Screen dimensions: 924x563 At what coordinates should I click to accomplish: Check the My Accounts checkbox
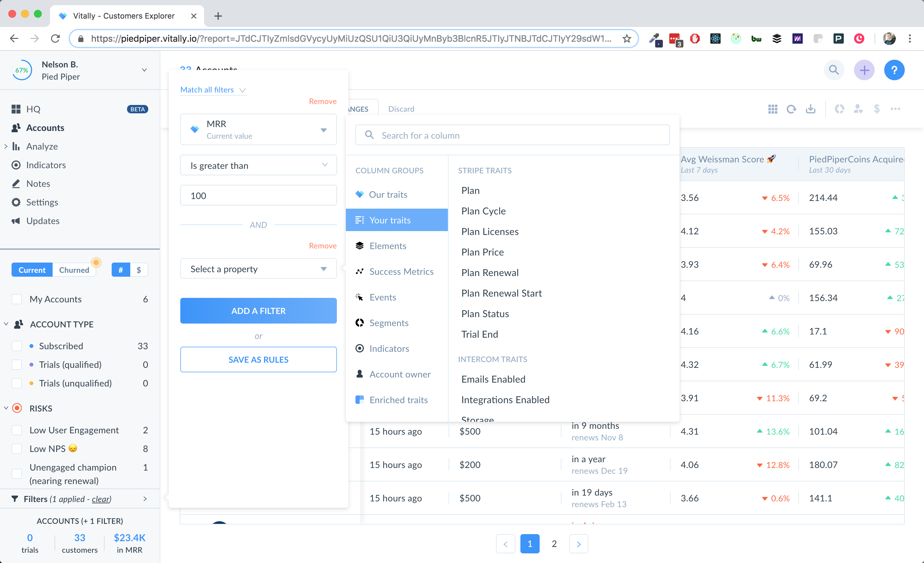(17, 299)
